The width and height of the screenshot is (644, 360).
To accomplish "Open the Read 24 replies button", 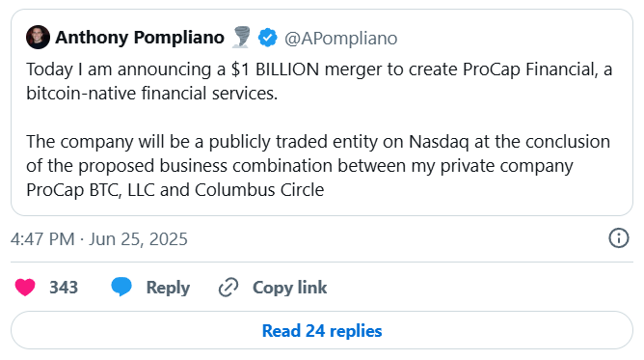I will click(322, 330).
